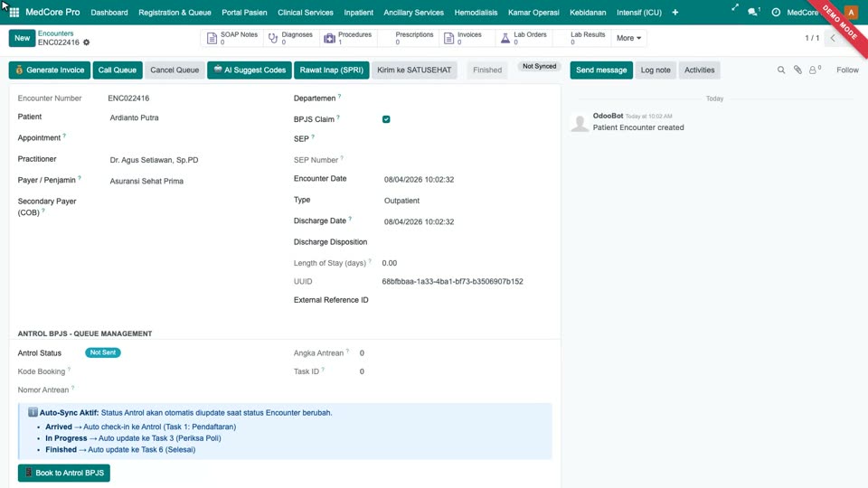Screen dimensions: 868x488
Task: Open Encounters breadcrumb link
Action: pos(55,33)
